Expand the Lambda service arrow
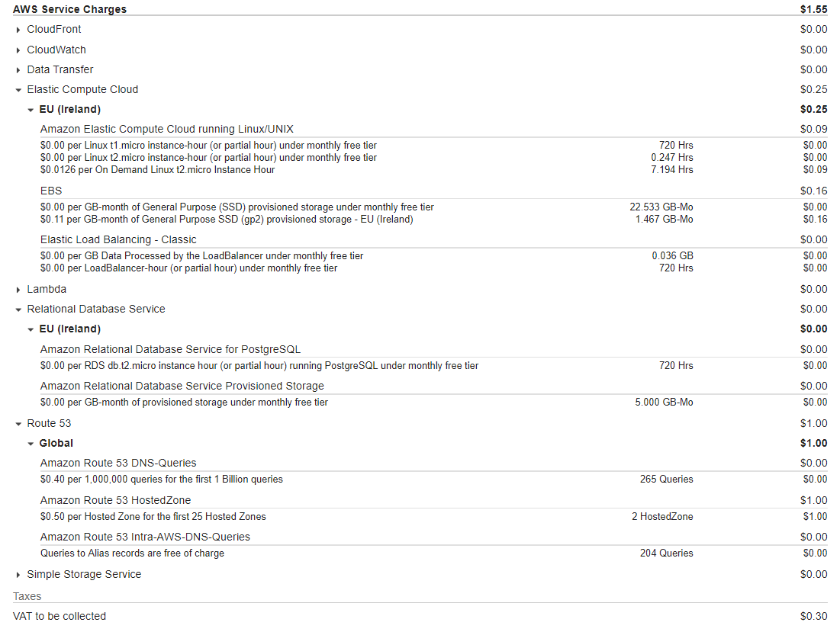Screen dimensions: 840x632 pyautogui.click(x=18, y=290)
